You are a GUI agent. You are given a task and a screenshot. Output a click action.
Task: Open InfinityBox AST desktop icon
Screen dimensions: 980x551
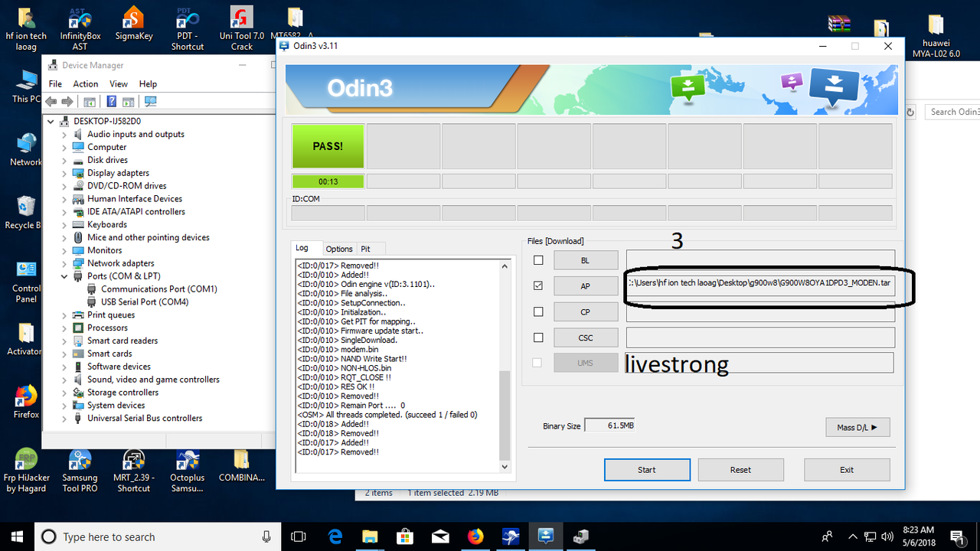click(80, 28)
